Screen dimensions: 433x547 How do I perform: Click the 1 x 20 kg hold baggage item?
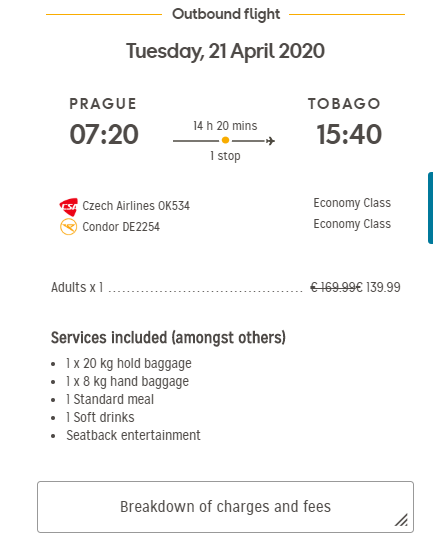(x=128, y=364)
